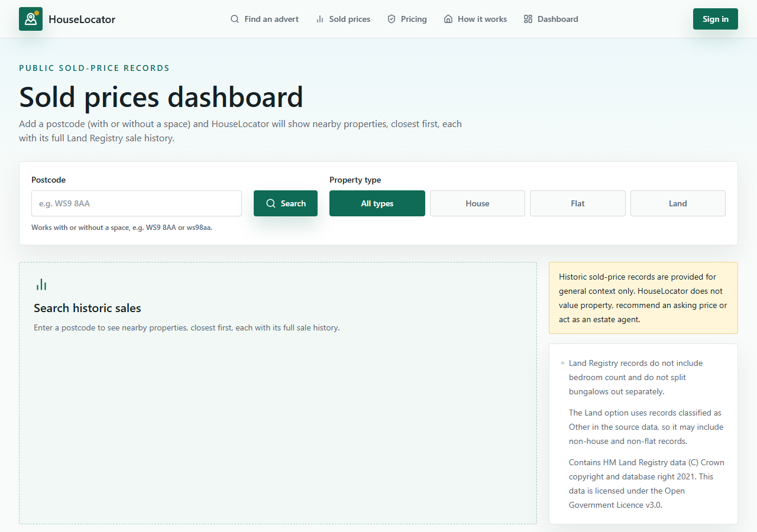Screen dimensions: 757x532
Task: Click the 'Enter a postcode to see nearby' text
Action: pos(187,327)
